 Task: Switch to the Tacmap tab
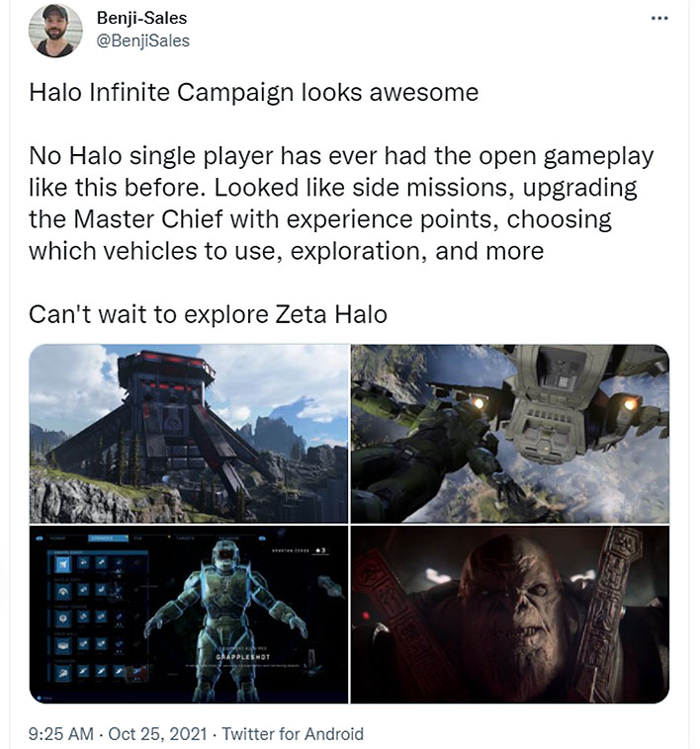coord(58,539)
